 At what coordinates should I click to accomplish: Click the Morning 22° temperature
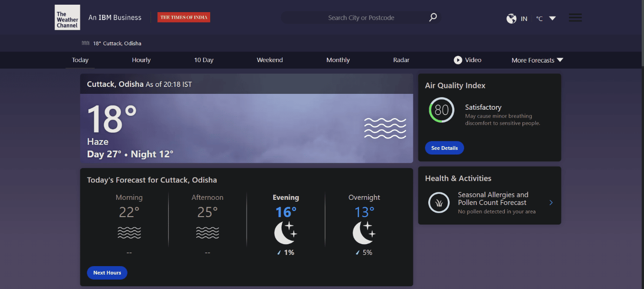click(x=129, y=212)
